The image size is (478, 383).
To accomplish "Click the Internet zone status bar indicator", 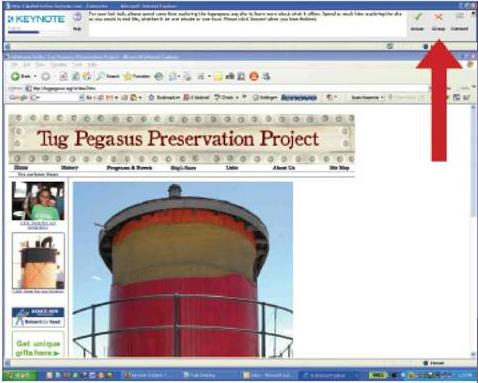I will pos(434,363).
